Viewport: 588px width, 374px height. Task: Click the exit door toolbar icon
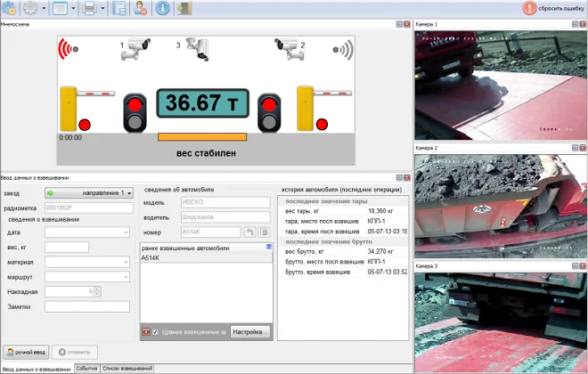(x=184, y=9)
